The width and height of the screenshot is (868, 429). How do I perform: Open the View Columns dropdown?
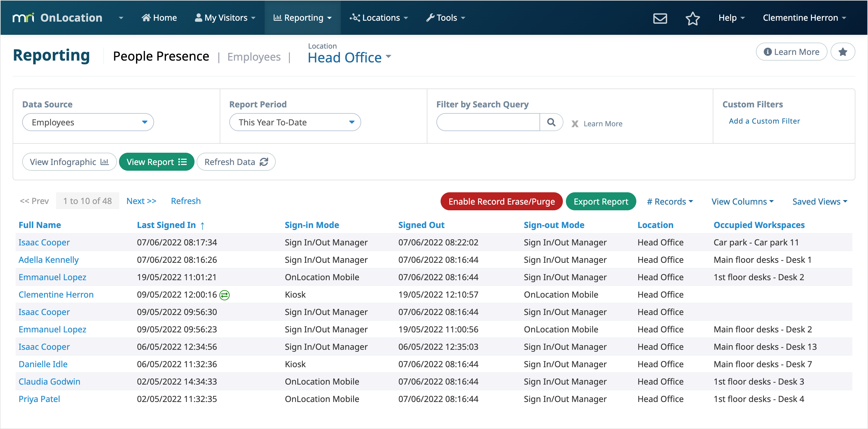click(742, 201)
